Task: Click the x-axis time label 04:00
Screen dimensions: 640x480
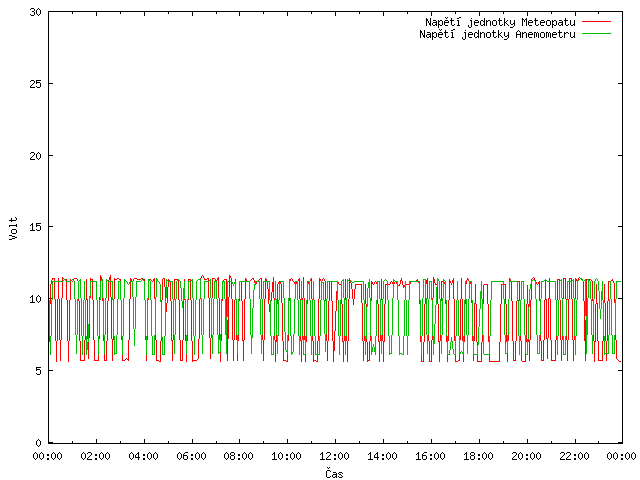Action: [143, 456]
